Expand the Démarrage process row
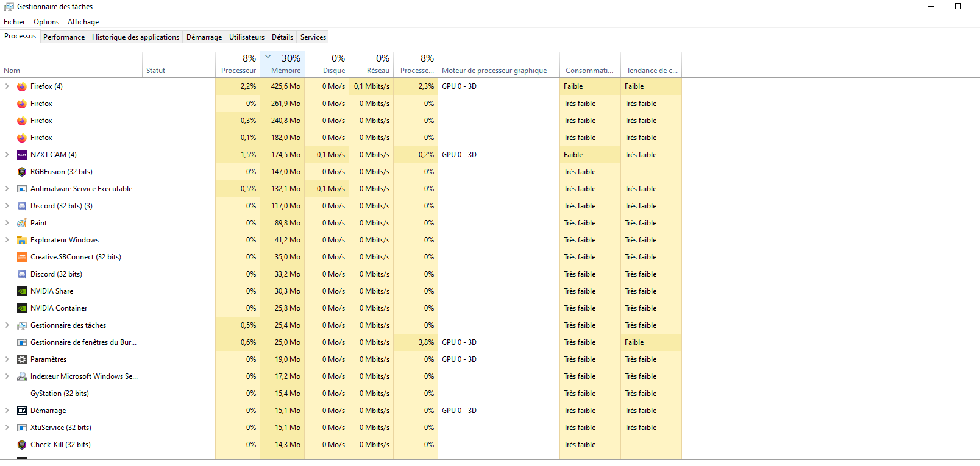980x466 pixels. coord(7,411)
